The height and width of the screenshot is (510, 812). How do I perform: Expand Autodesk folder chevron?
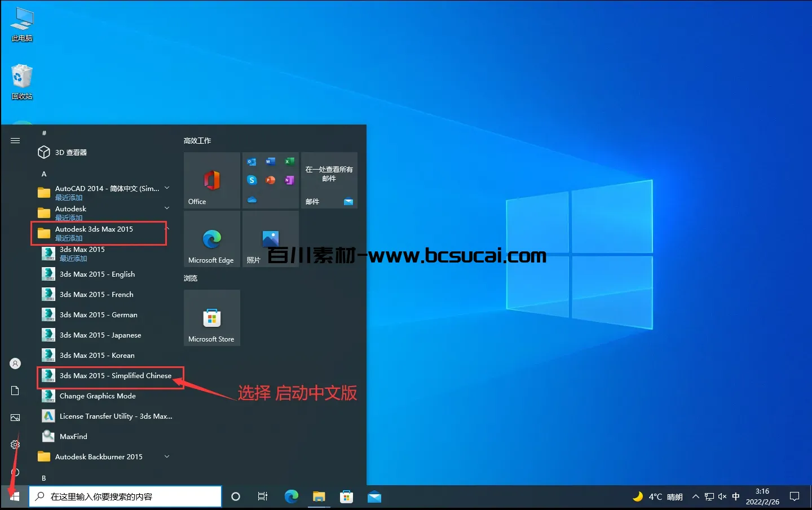167,209
